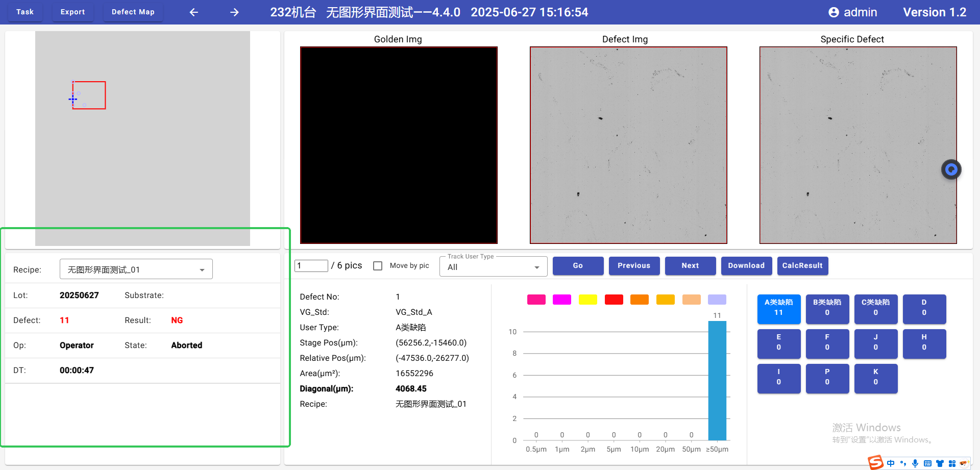Open the skin (shirt) icon in IME bar
This screenshot has width=980, height=470.
point(940,463)
